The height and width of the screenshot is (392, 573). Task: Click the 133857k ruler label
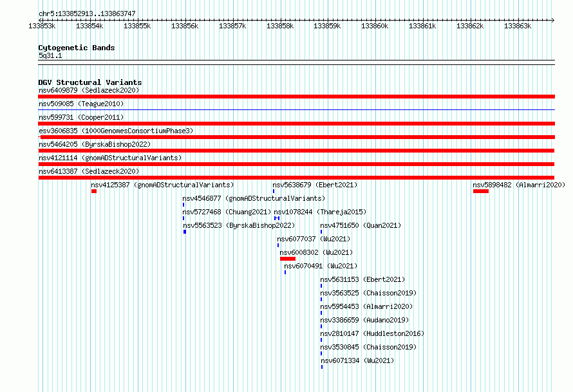click(232, 26)
